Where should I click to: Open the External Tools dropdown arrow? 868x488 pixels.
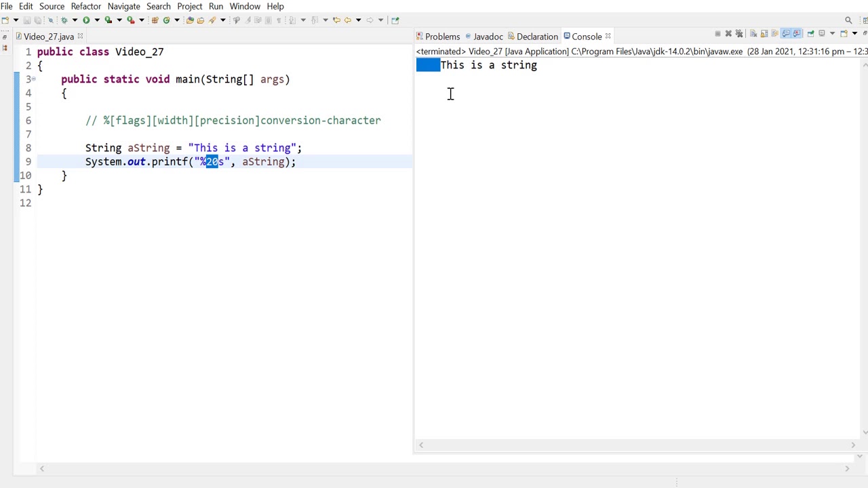click(x=142, y=20)
